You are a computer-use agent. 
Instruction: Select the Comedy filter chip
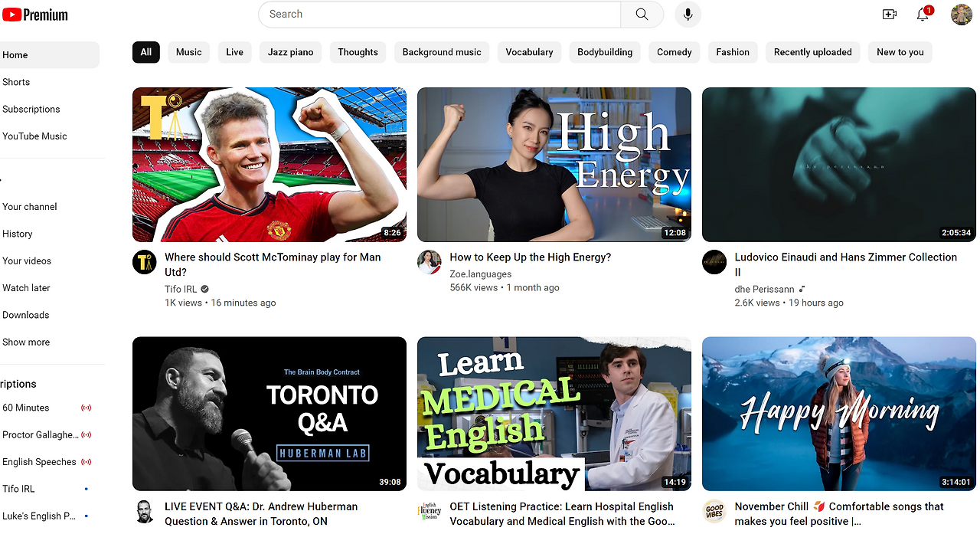(x=674, y=52)
